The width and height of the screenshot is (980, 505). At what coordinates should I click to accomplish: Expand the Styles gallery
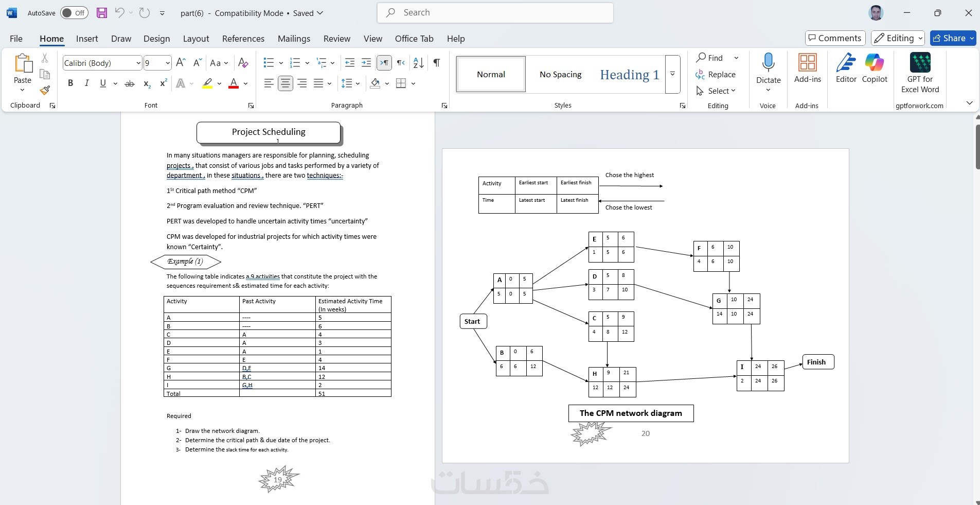pos(672,74)
